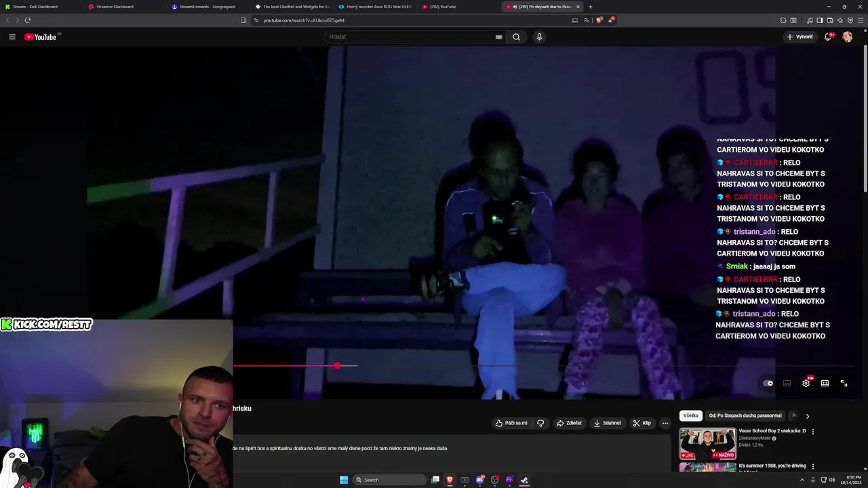Like the video with Páči sa mi
868x488 pixels.
pyautogui.click(x=511, y=423)
